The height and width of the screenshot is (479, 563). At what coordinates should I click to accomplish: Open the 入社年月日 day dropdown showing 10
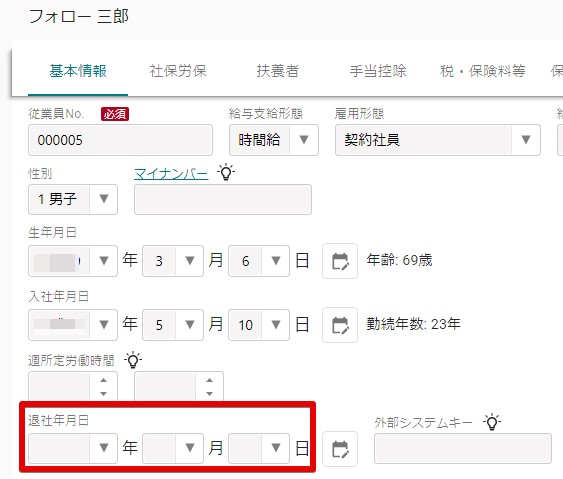tap(259, 325)
